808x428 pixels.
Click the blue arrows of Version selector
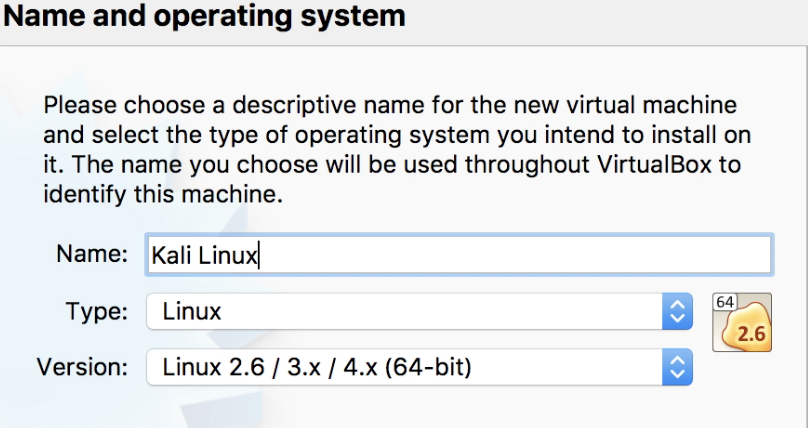pyautogui.click(x=677, y=367)
